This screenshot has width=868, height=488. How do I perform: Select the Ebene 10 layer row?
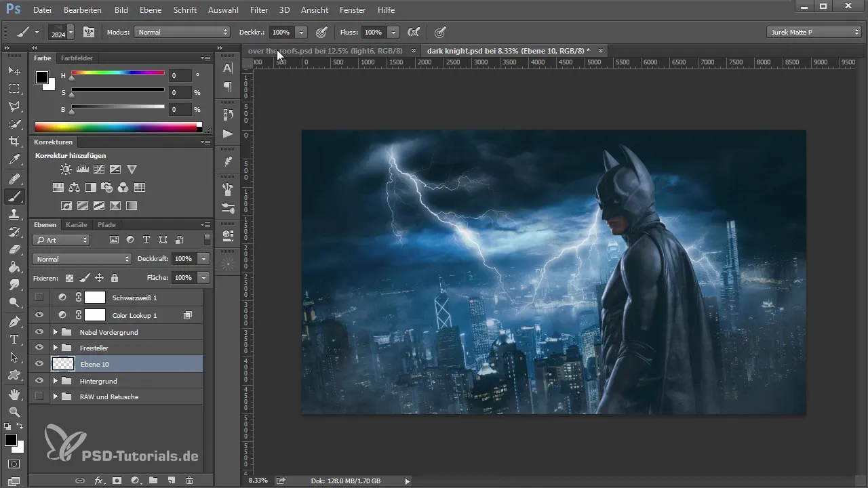117,364
